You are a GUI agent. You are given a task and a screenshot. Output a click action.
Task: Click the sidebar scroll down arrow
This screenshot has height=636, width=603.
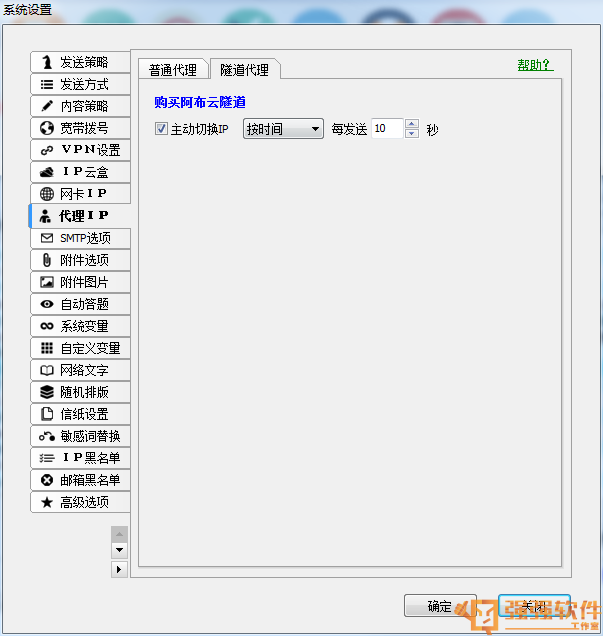coord(119,550)
